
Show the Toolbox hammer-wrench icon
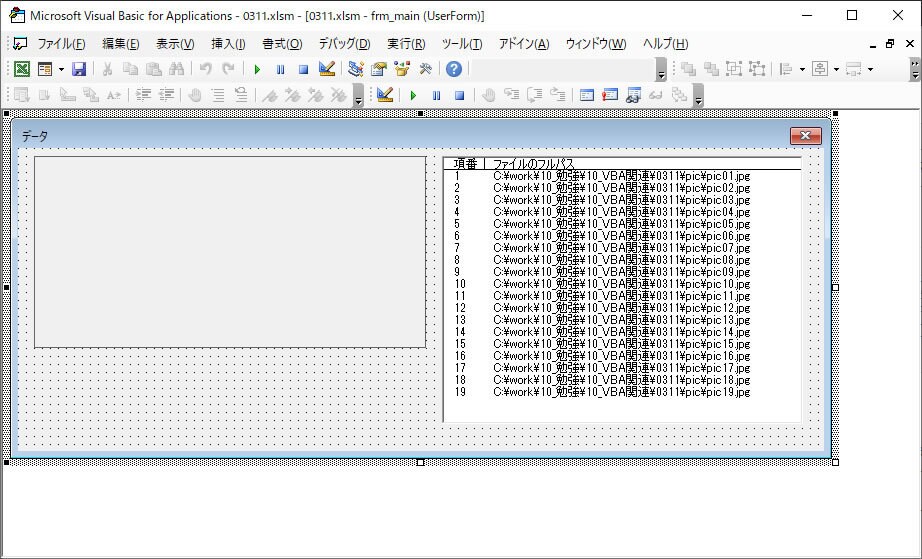point(425,69)
